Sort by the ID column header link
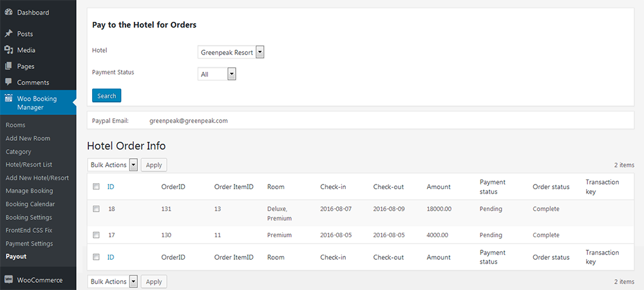 pyautogui.click(x=111, y=186)
